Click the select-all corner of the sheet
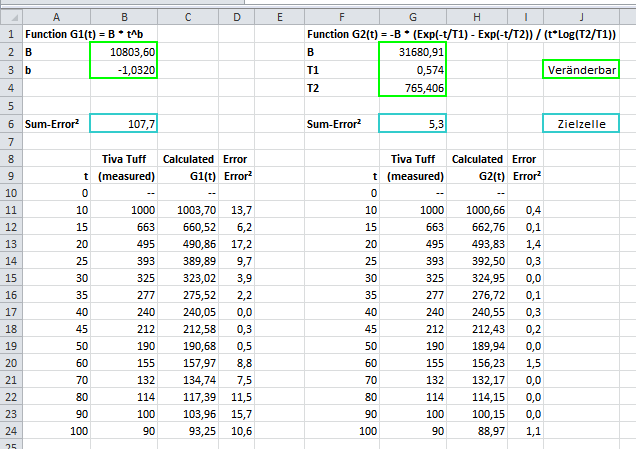This screenshot has width=636, height=449. (x=10, y=16)
